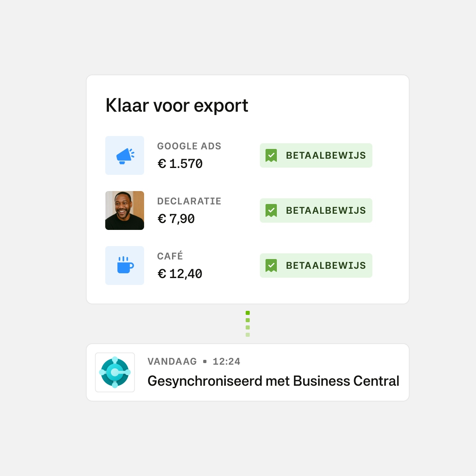The height and width of the screenshot is (476, 476).
Task: Select the Café expense label
Action: 170,256
